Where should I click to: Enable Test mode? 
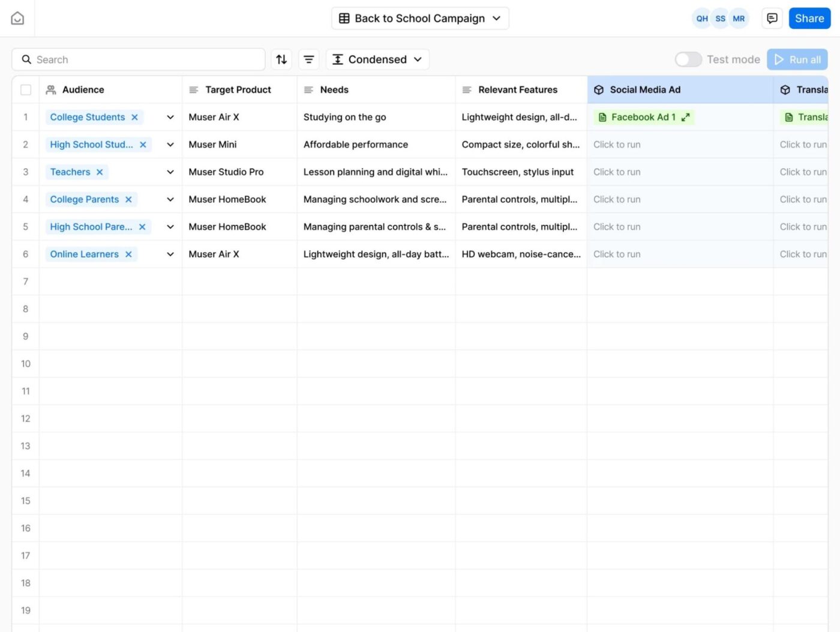coord(688,59)
